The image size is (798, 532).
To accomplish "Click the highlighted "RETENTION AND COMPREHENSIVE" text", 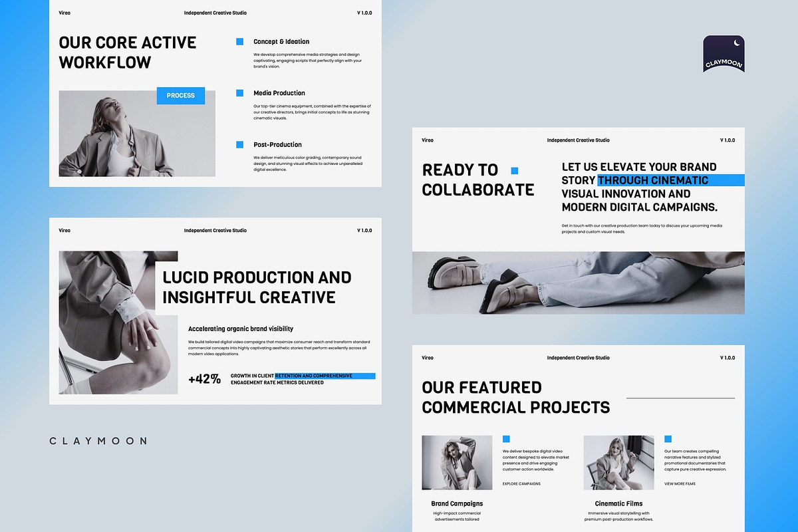I will [x=313, y=376].
